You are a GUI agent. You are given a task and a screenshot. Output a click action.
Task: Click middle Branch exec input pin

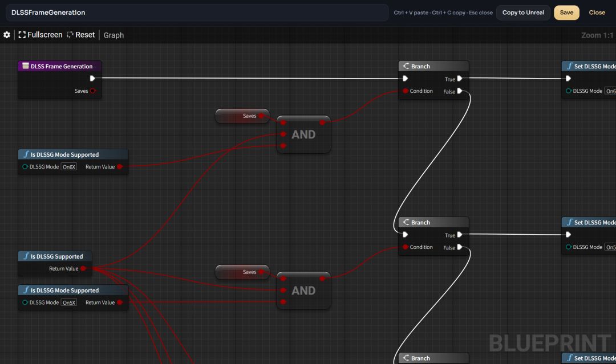[x=405, y=235]
